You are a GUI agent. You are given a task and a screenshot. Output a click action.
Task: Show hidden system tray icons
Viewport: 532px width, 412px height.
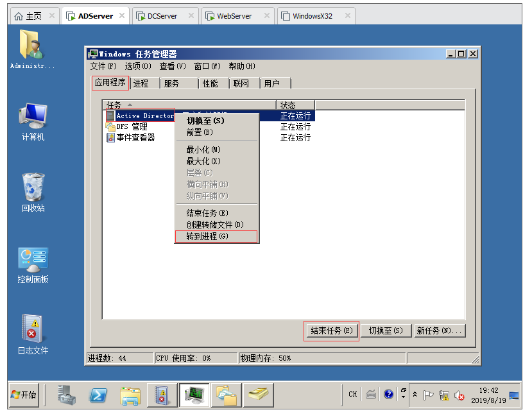point(415,395)
